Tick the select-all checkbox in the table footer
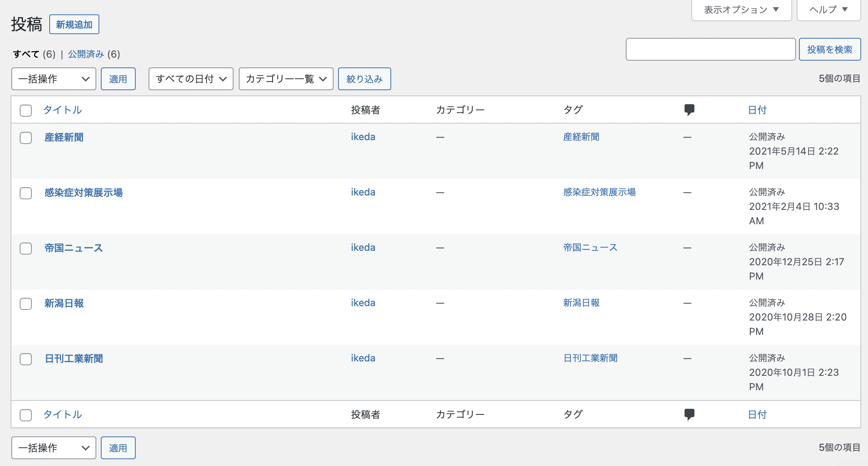This screenshot has width=868, height=466. 26,415
